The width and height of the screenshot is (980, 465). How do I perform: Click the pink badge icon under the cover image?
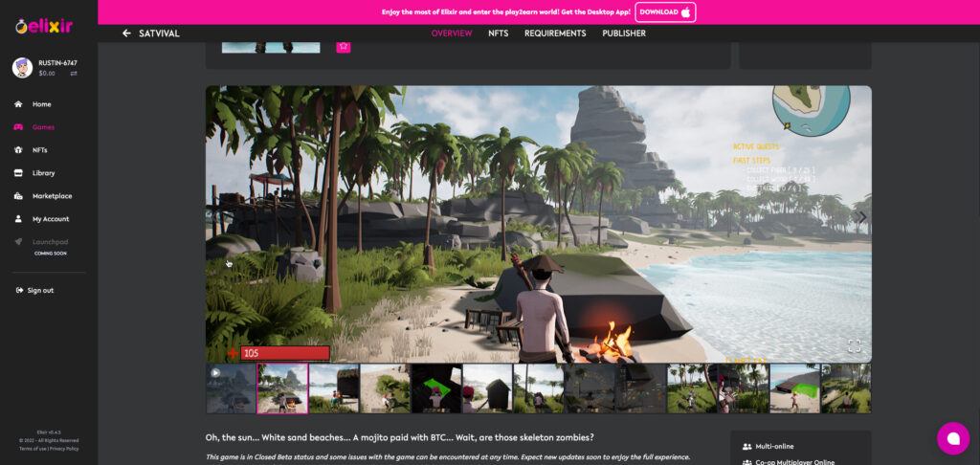(344, 46)
